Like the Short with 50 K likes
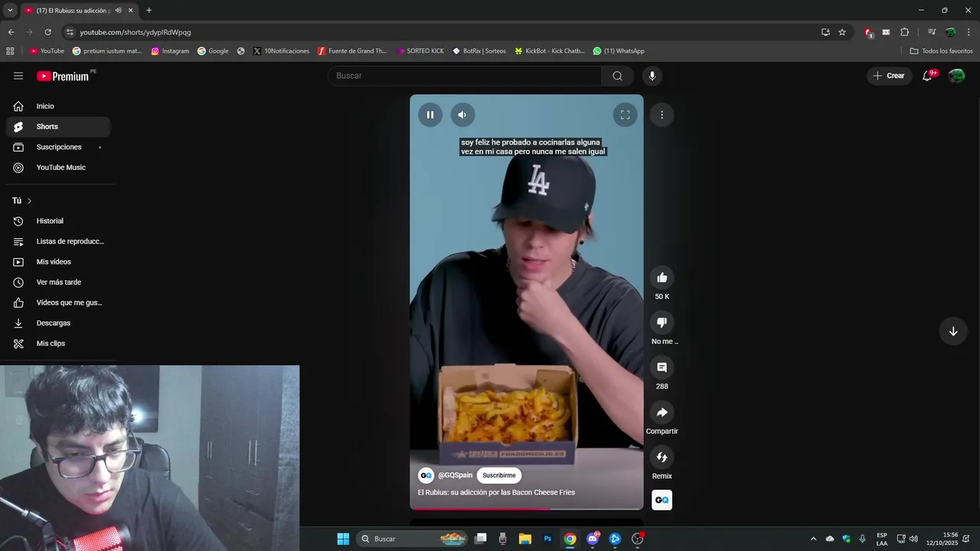Image resolution: width=980 pixels, height=551 pixels. [662, 278]
